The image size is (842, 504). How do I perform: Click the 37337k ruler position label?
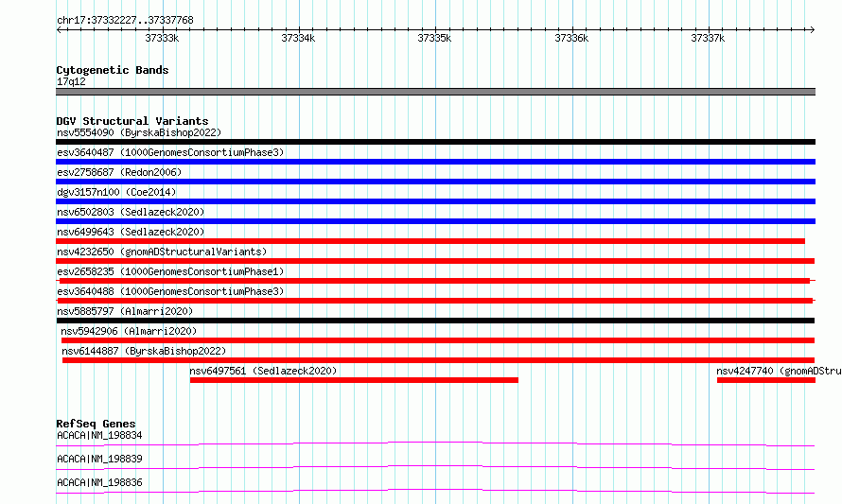pyautogui.click(x=708, y=38)
